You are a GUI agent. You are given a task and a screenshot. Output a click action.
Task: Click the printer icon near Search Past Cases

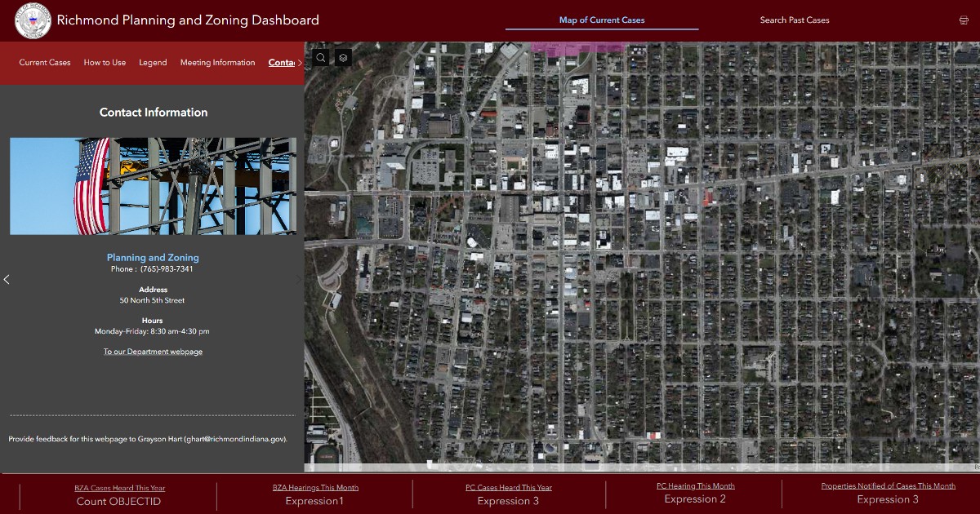[x=964, y=19]
